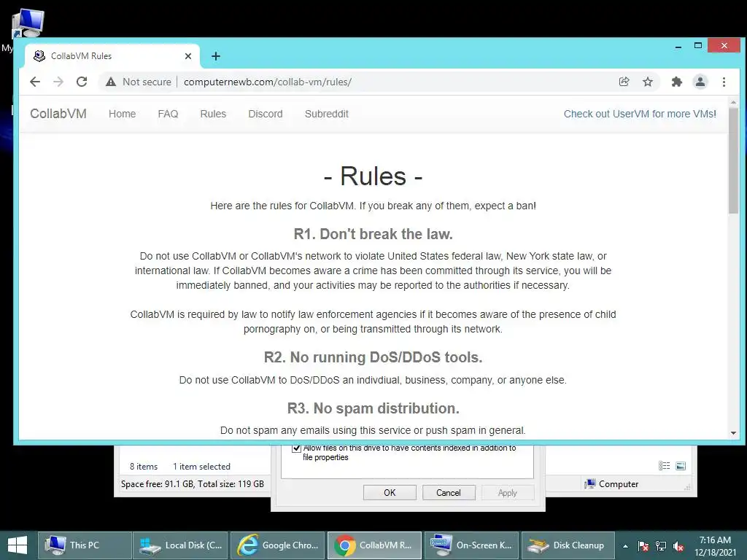Viewport: 747px width, 560px height.
Task: Bookmark this page with star icon
Action: point(648,82)
